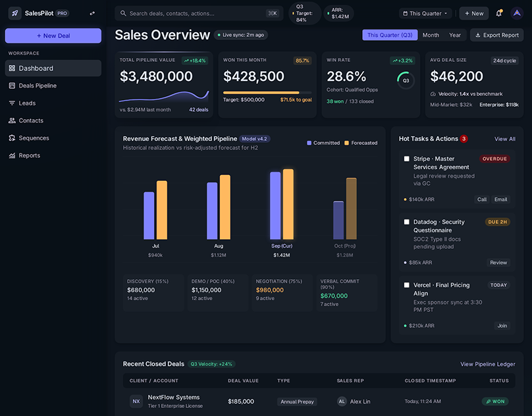532x416 pixels.
Task: Open the This Quarter dropdown in top bar
Action: 425,13
